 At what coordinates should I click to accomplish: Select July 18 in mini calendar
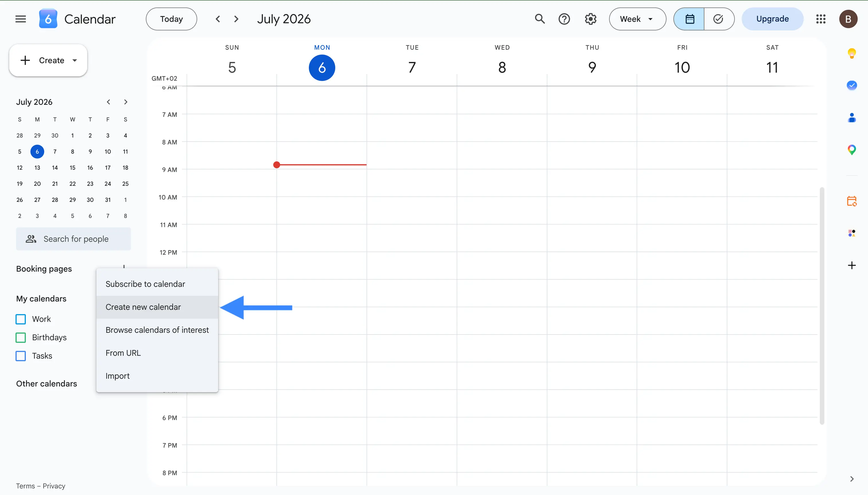pyautogui.click(x=125, y=168)
